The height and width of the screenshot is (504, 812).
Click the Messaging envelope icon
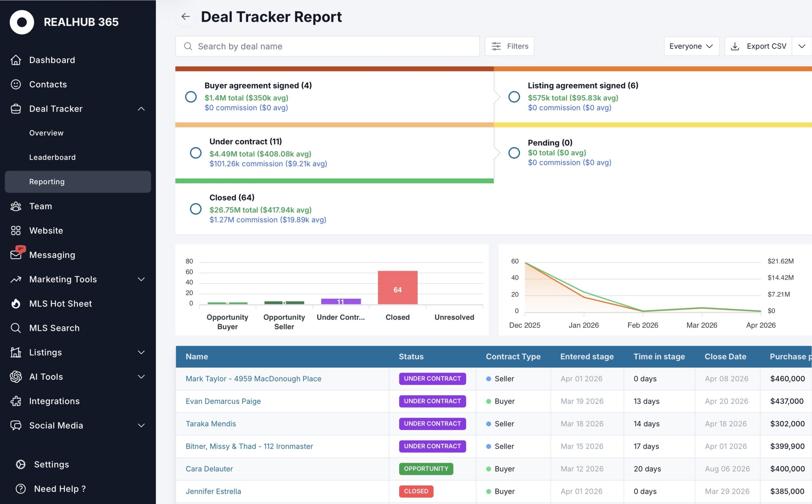16,255
